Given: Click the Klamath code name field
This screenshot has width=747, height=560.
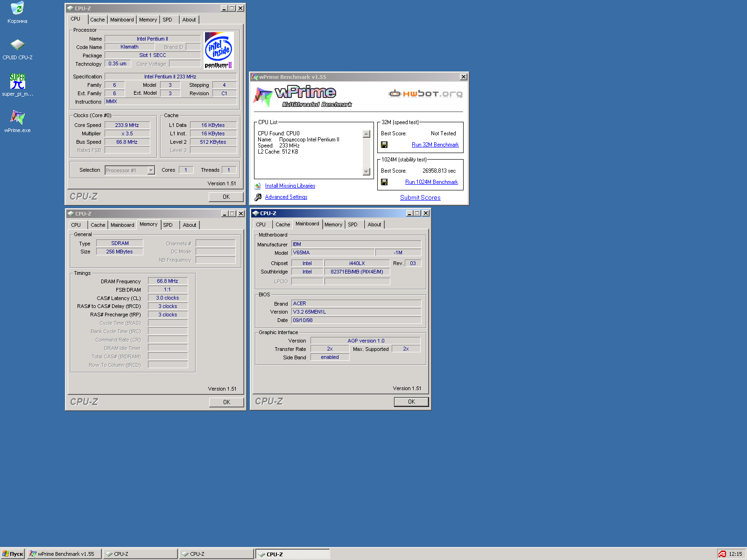Looking at the screenshot, I should point(129,47).
